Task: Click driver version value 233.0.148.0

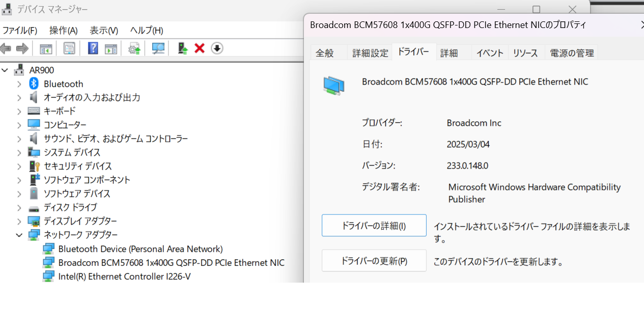Action: point(467,166)
